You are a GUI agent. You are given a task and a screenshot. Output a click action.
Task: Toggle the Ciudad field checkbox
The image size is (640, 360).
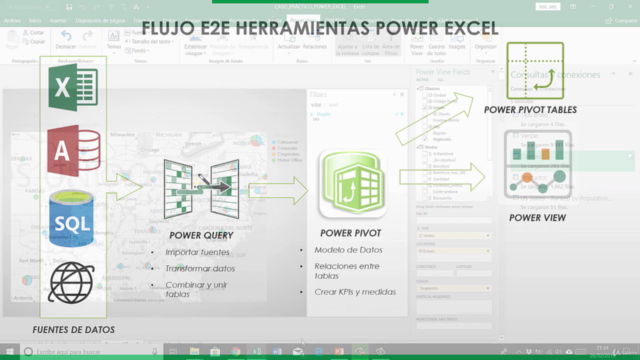(425, 95)
